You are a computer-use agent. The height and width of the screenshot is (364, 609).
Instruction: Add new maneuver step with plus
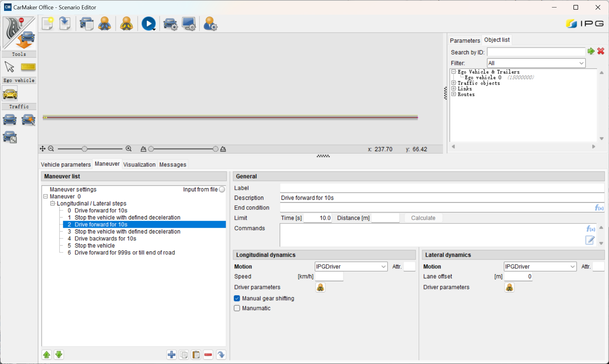click(x=172, y=355)
